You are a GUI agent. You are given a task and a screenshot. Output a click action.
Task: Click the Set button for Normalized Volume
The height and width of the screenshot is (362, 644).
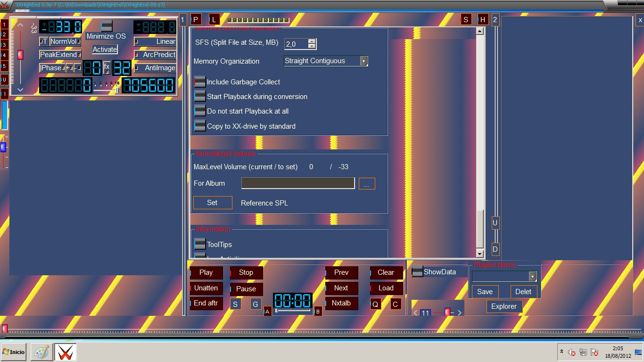point(213,203)
